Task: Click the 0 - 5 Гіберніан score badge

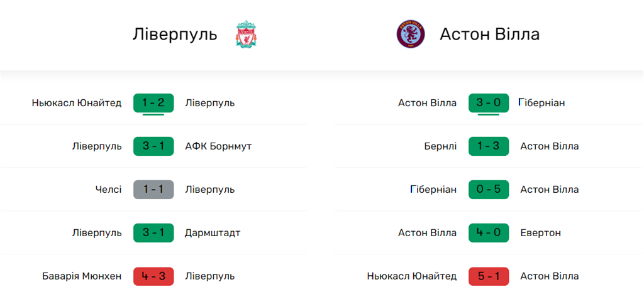Action: [489, 190]
